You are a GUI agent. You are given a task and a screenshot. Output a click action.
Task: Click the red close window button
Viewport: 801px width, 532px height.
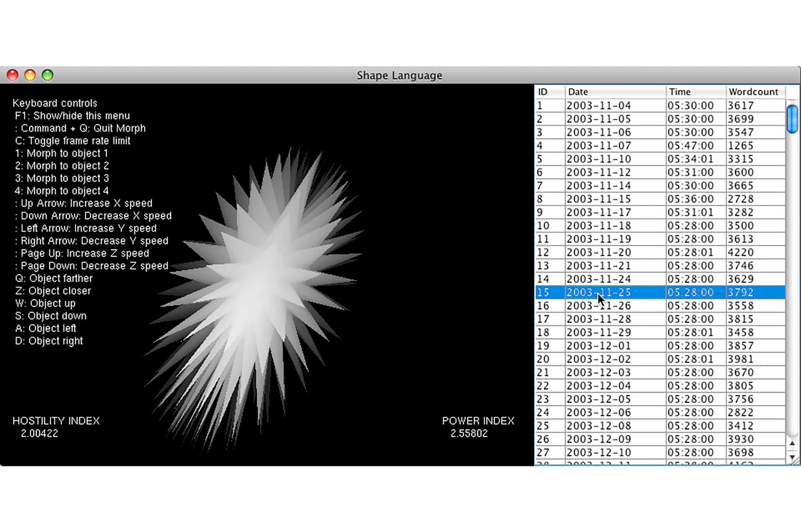pyautogui.click(x=13, y=75)
